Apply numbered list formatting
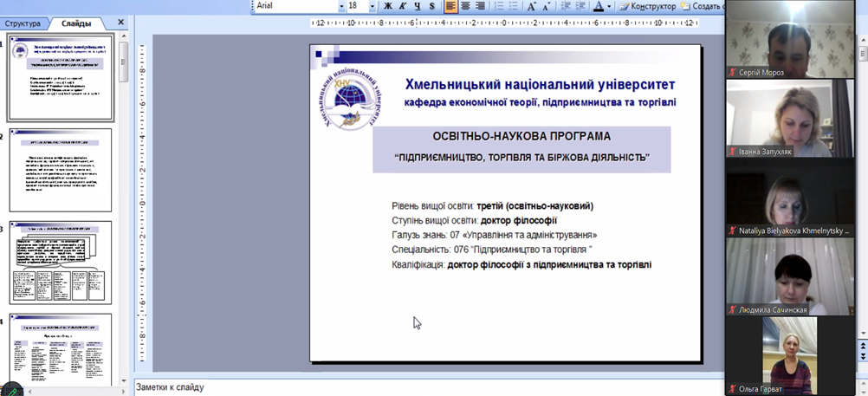Viewport: 868px width, 396px height. point(499,6)
